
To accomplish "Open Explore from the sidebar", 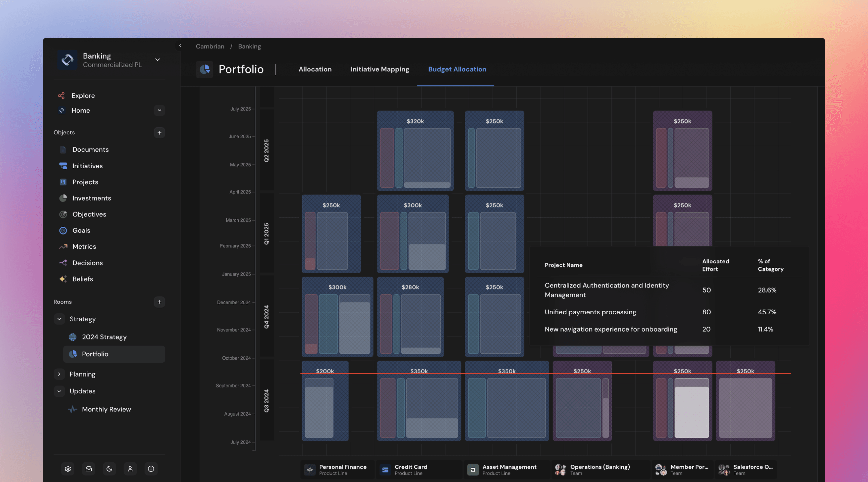I will pos(83,96).
